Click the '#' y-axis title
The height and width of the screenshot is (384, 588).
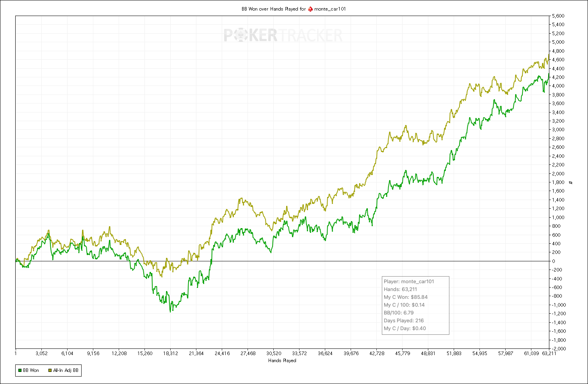pos(571,182)
